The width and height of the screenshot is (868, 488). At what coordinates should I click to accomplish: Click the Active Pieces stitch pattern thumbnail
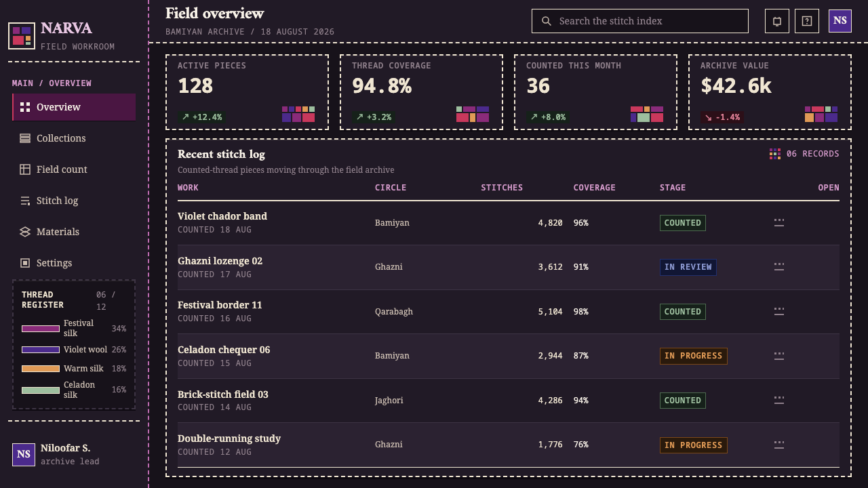298,114
